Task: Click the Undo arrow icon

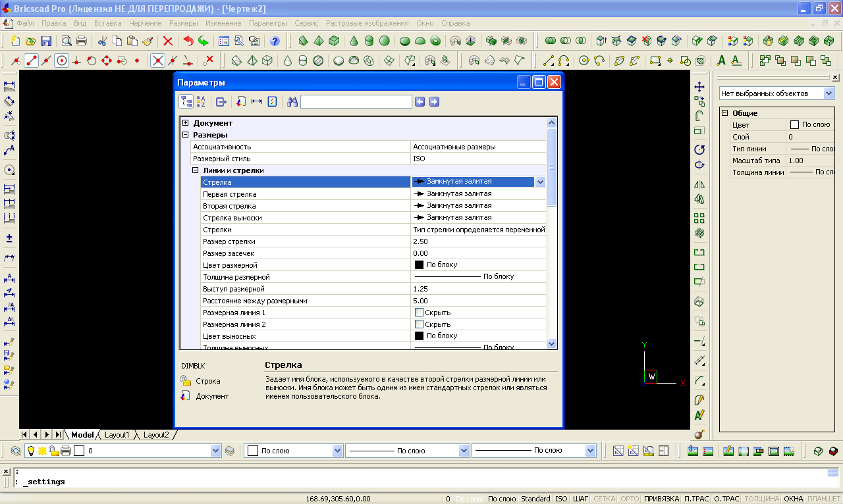Action: [x=188, y=41]
